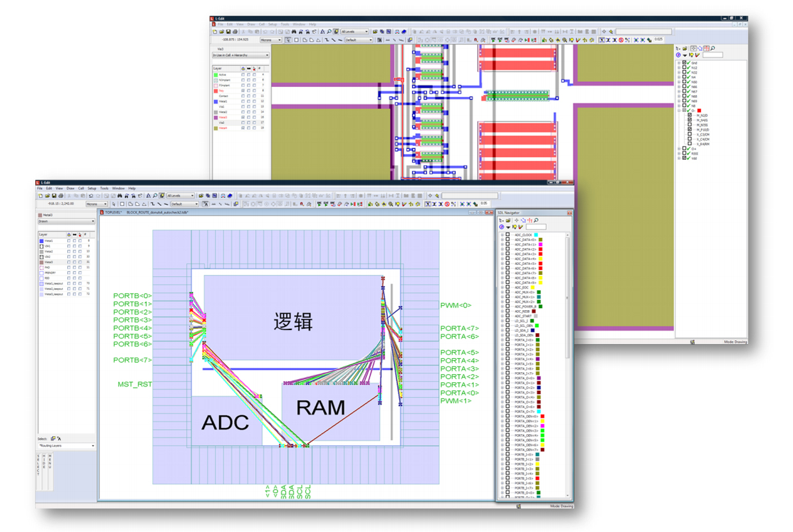Open the Microns units dropdown in front window

coord(97,204)
